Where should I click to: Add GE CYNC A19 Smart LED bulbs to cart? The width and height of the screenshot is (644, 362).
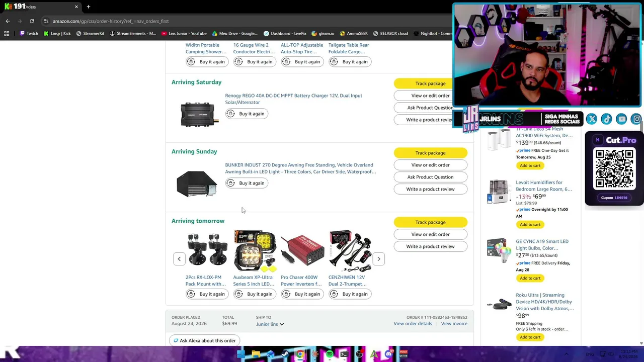click(530, 278)
